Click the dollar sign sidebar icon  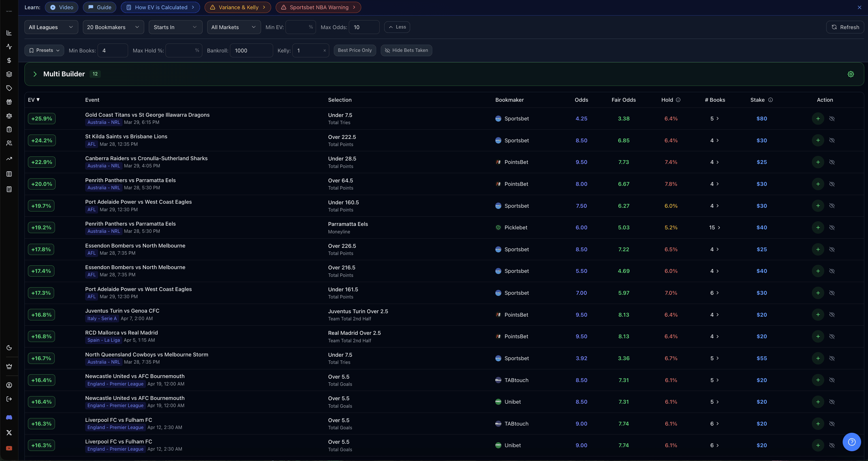pyautogui.click(x=9, y=61)
